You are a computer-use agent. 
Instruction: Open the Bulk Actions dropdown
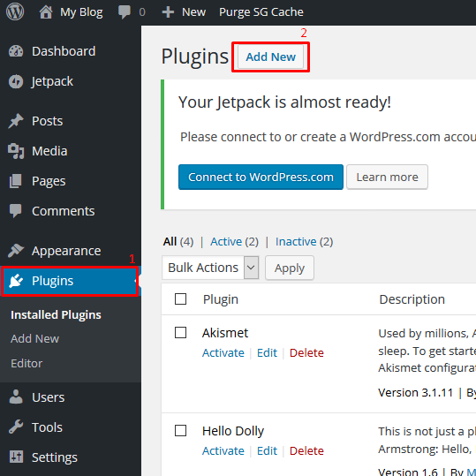click(x=210, y=268)
